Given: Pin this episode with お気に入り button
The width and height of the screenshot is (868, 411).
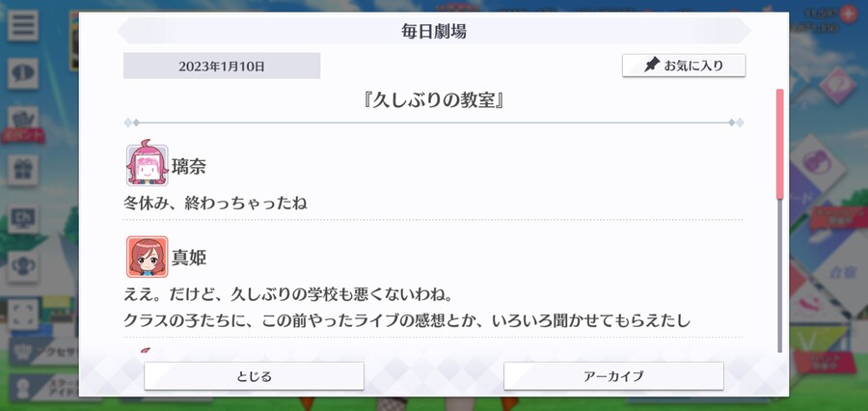Looking at the screenshot, I should (684, 66).
